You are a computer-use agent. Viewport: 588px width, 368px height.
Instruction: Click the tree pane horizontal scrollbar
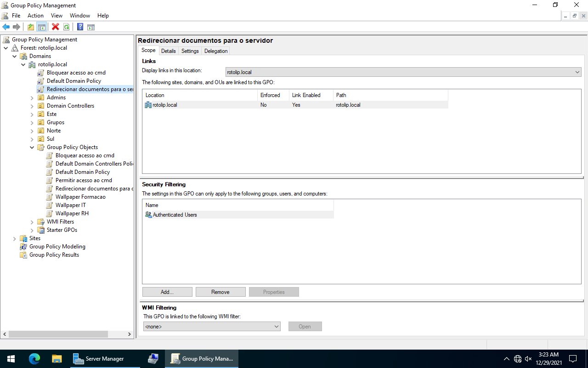click(58, 334)
